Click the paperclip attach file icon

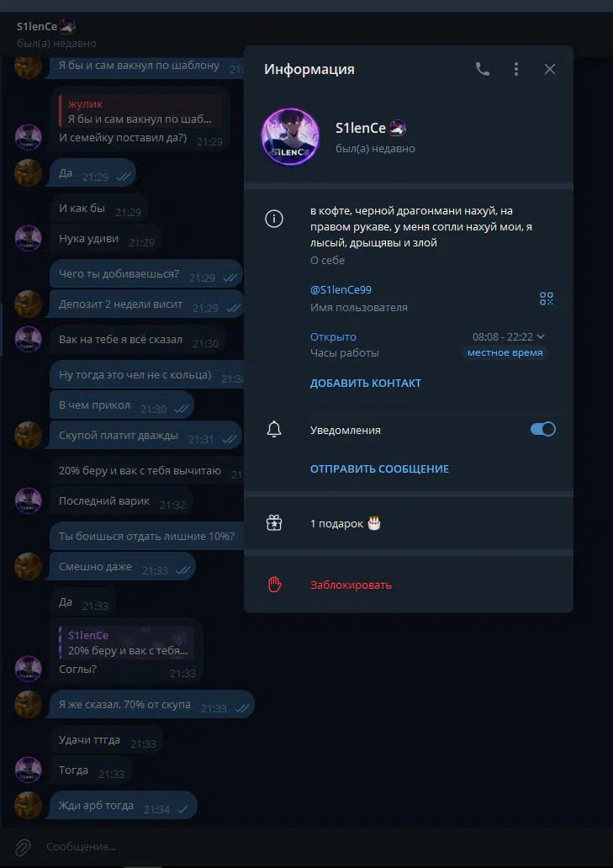[22, 846]
